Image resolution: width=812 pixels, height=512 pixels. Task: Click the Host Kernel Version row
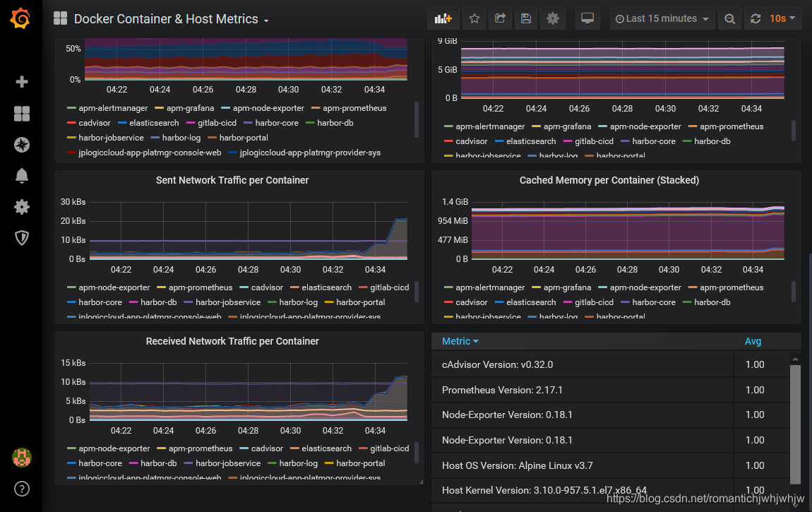(x=610, y=490)
